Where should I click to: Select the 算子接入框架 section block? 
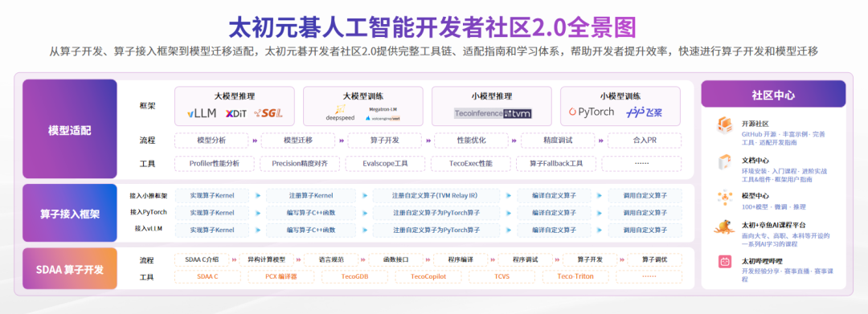70,213
